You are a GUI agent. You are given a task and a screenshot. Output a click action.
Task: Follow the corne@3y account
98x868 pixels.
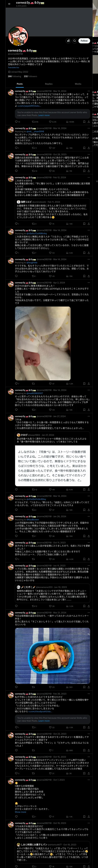(x=84, y=41)
